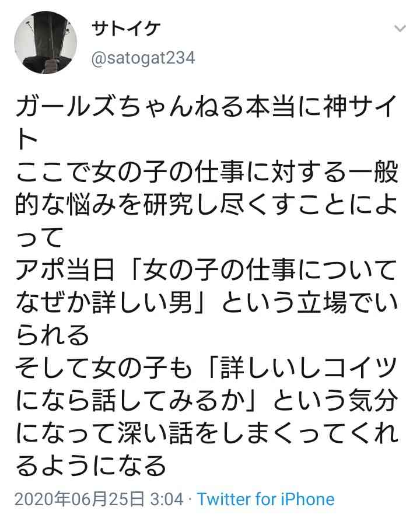Click the line starting 的な悩みを研究し
Image resolution: width=420 pixels, height=518 pixels.
pyautogui.click(x=206, y=205)
